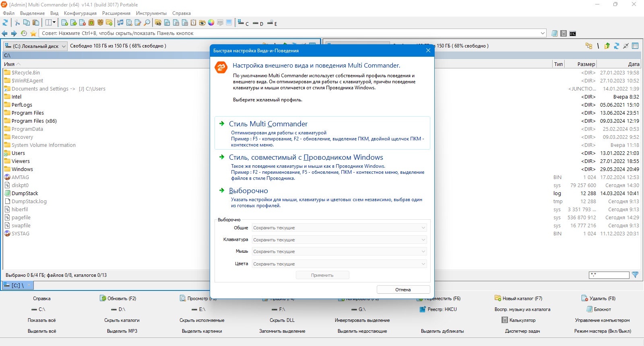The image size is (644, 346).
Task: Open the 'Мышь' dropdown
Action: coord(339,251)
